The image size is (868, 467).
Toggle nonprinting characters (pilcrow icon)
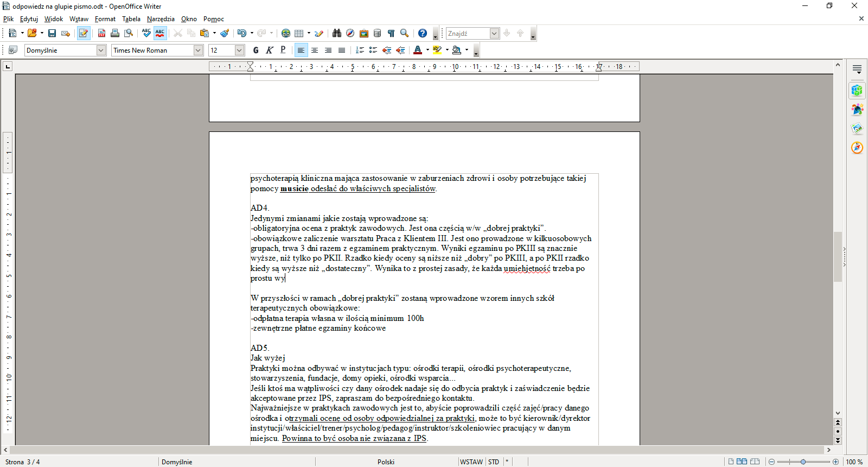[391, 33]
